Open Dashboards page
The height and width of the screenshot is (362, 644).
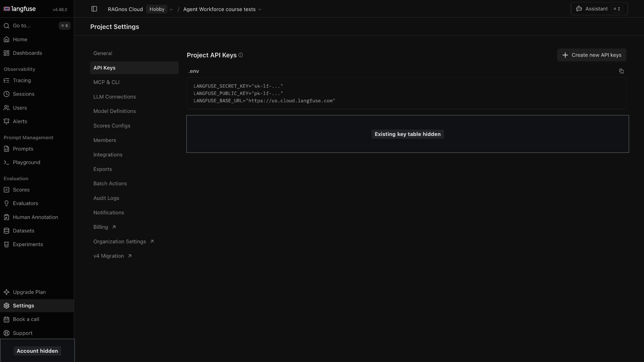click(37, 53)
